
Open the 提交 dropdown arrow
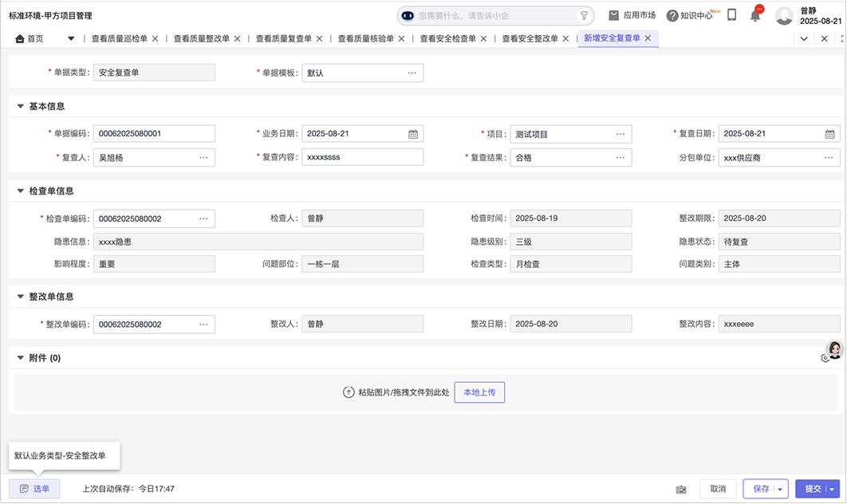pos(833,489)
